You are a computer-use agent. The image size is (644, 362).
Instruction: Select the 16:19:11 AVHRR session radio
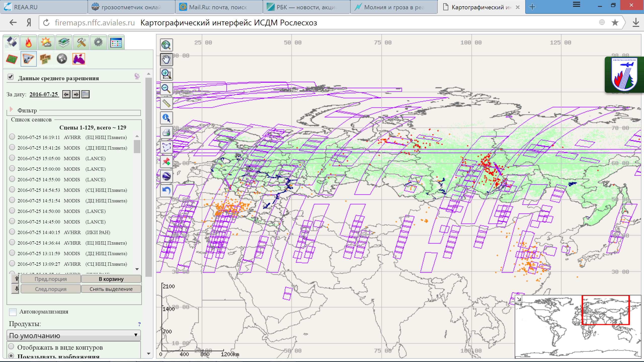click(12, 137)
